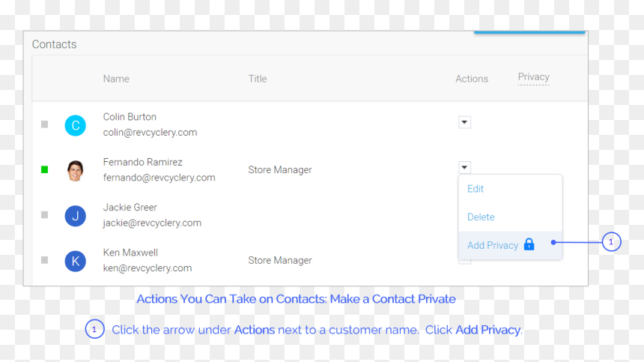This screenshot has height=362, width=644.
Task: Open Colin Burton's actions dropdown arrow
Action: click(464, 122)
